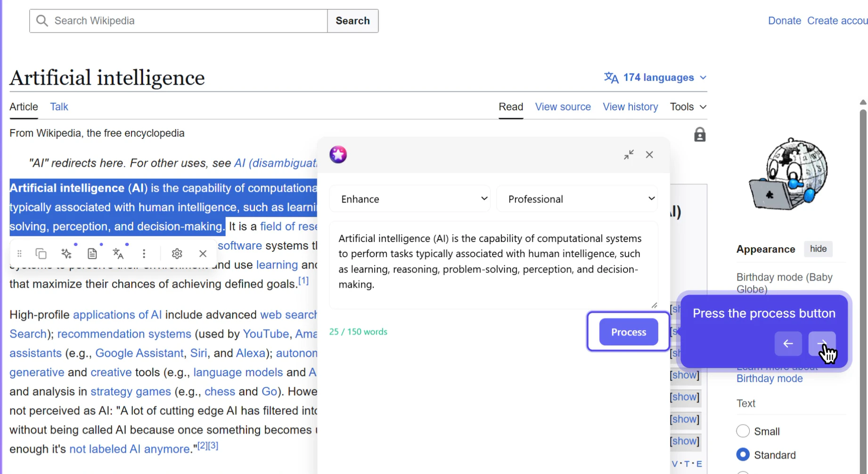The width and height of the screenshot is (868, 474).
Task: Click the V link in navbox footer
Action: (674, 464)
